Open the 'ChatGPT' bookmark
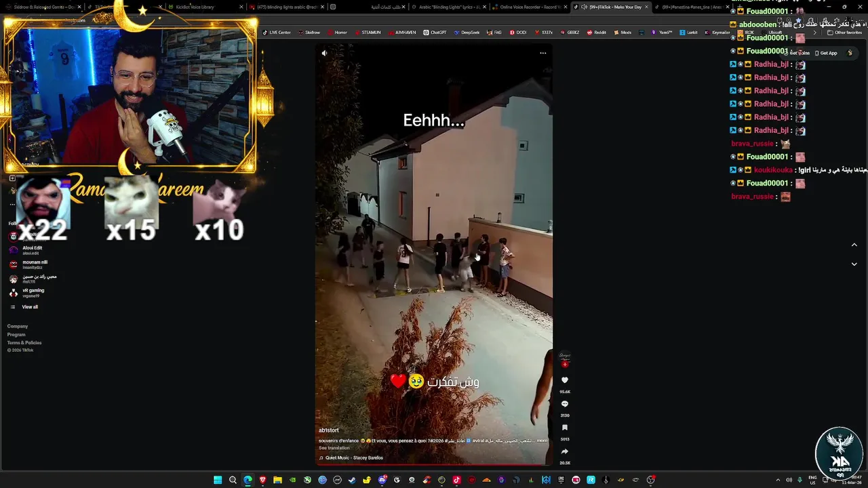The width and height of the screenshot is (868, 488). click(x=435, y=33)
